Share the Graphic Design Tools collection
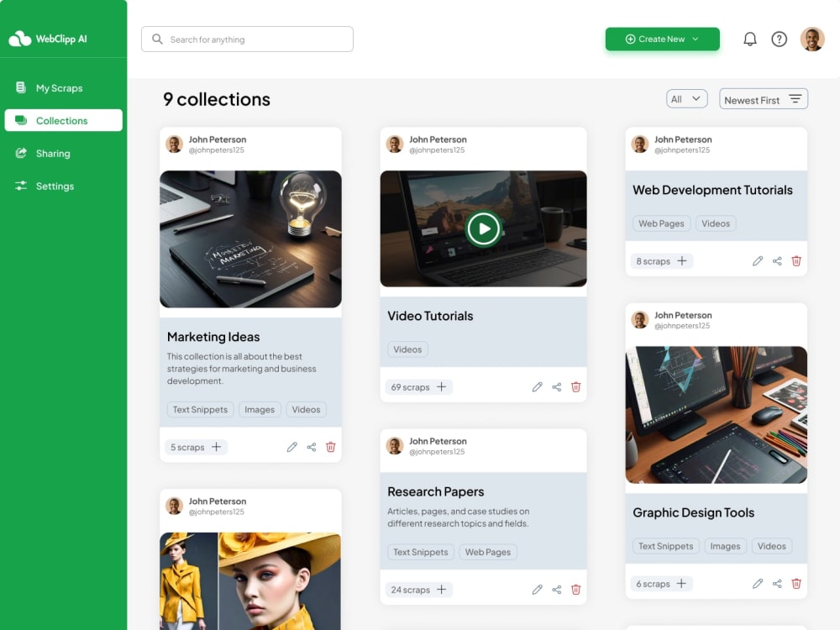This screenshot has height=630, width=840. pyautogui.click(x=777, y=584)
